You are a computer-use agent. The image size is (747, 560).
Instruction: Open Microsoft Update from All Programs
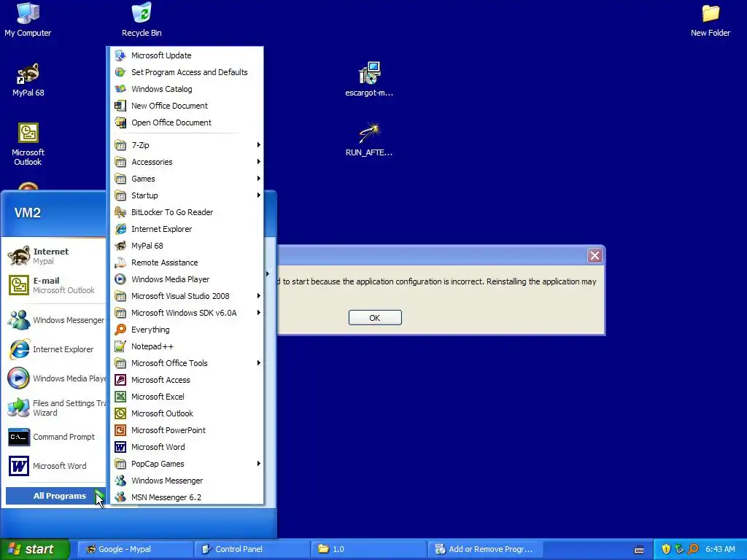(x=186, y=55)
